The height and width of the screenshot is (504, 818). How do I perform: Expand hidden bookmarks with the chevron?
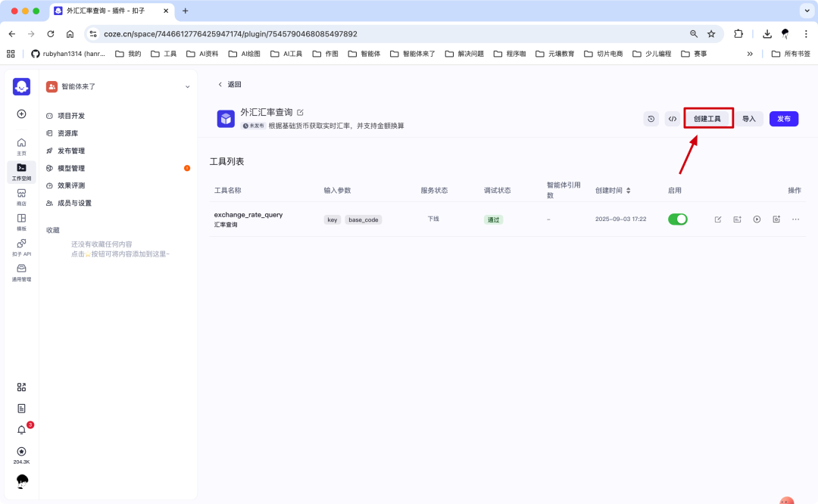[x=750, y=54]
